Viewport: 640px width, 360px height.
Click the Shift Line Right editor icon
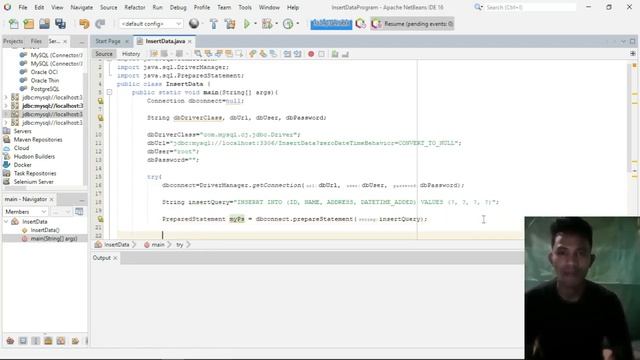(x=298, y=54)
